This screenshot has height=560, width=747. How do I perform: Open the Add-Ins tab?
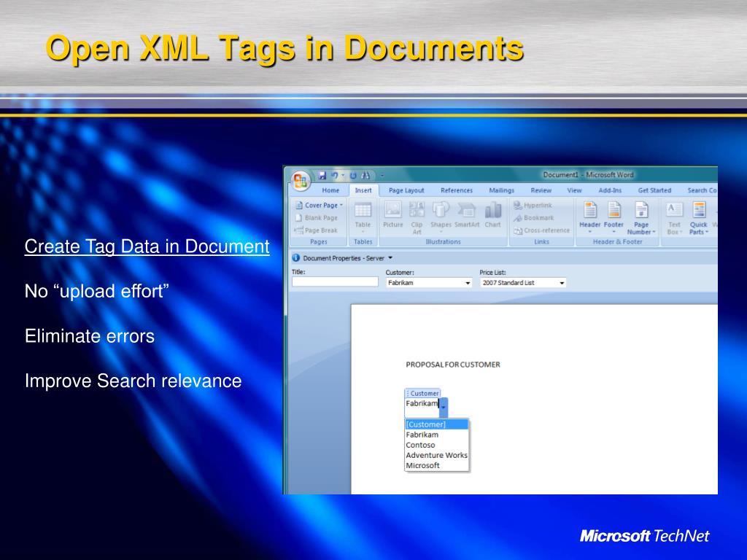point(610,190)
